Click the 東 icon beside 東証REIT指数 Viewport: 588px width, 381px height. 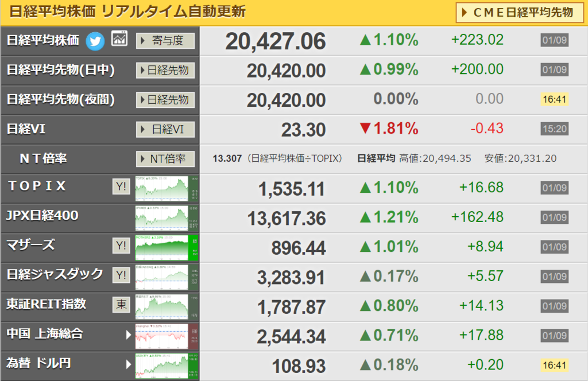tap(121, 304)
